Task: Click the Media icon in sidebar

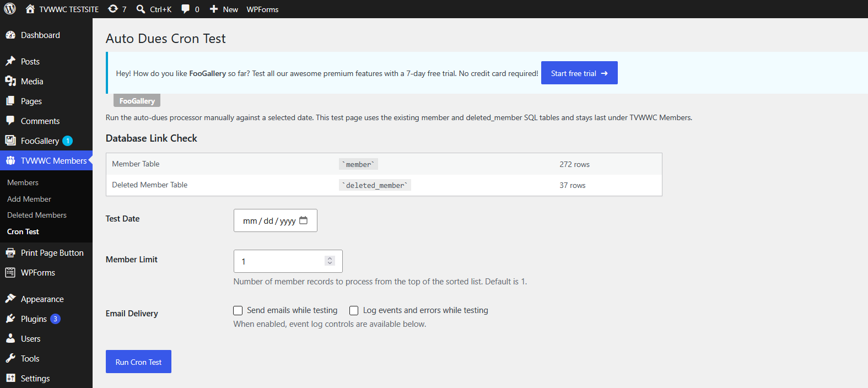Action: (10, 81)
